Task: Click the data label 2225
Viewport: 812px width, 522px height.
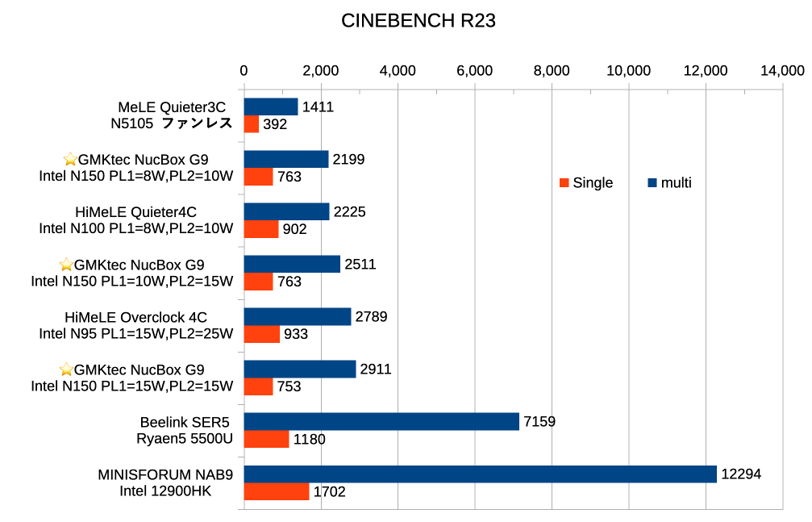Action: pyautogui.click(x=349, y=211)
